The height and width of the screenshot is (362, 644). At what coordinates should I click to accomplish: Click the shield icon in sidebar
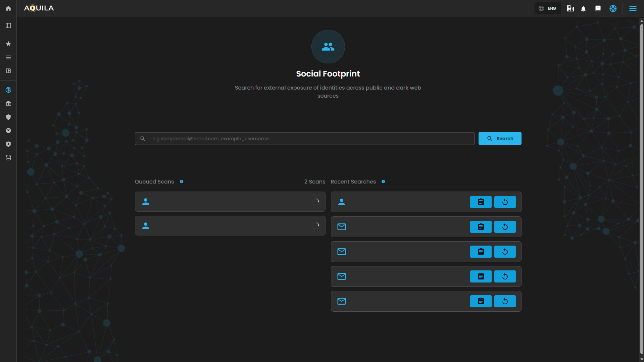click(8, 117)
